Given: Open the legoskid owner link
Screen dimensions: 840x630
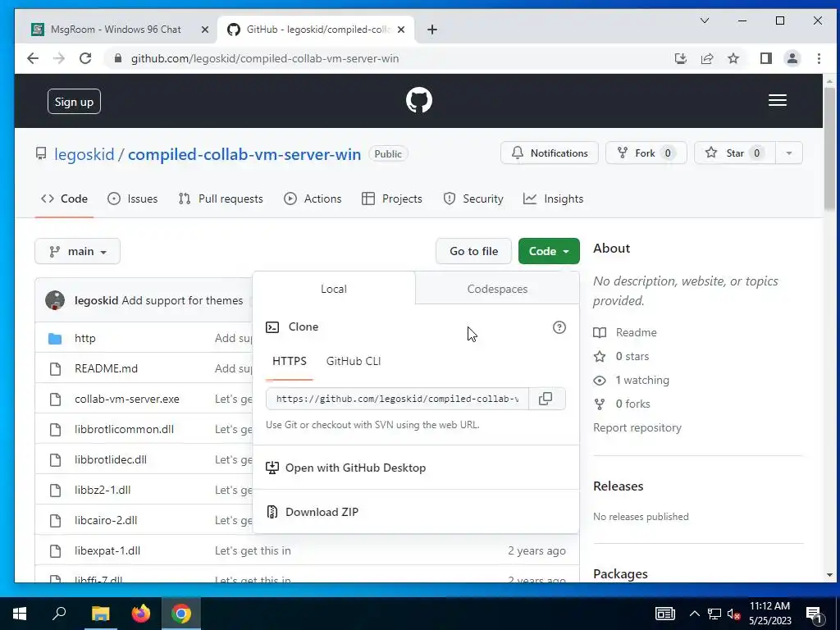Looking at the screenshot, I should coord(84,154).
